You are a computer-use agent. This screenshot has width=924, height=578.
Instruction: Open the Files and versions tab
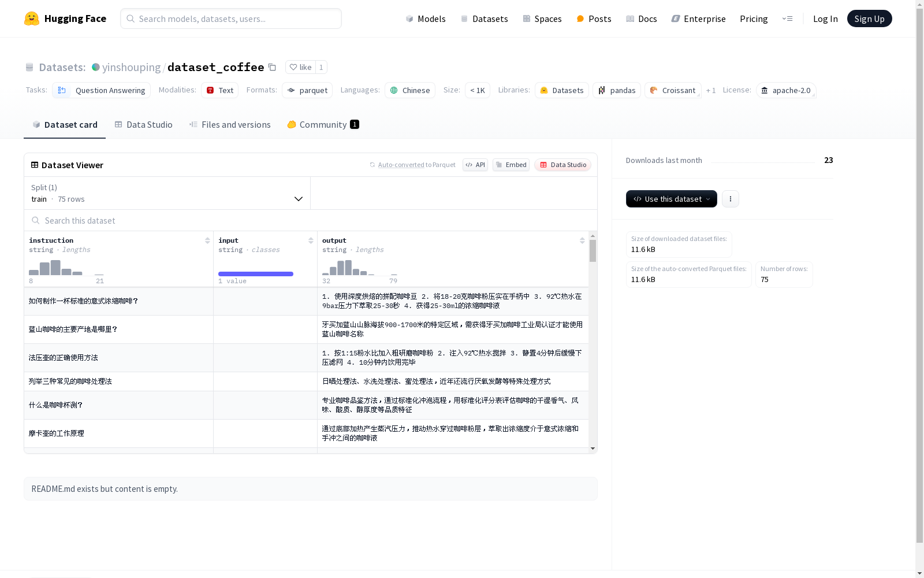[230, 124]
